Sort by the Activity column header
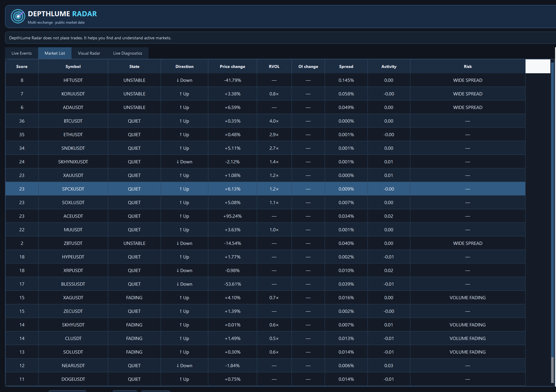556x392 pixels. click(389, 66)
